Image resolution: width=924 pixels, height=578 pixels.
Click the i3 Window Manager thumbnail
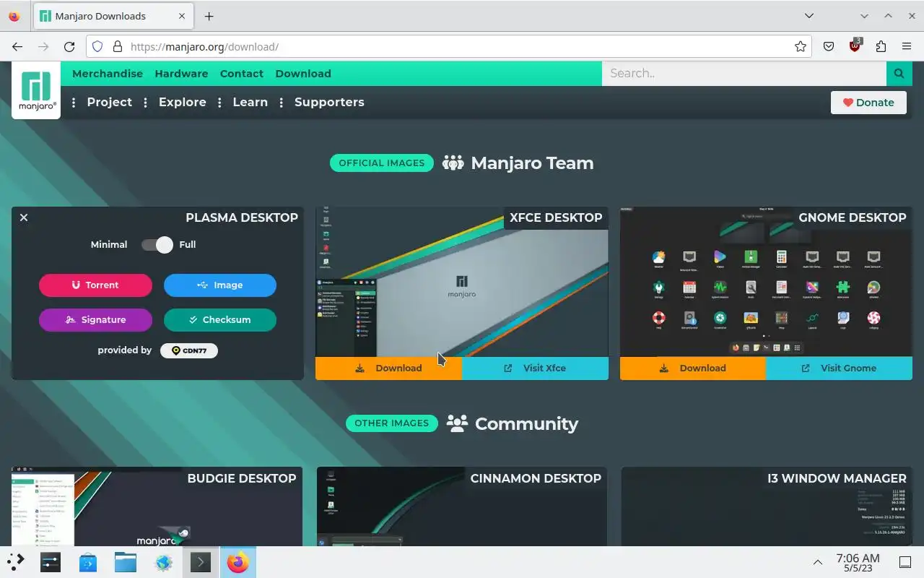pyautogui.click(x=767, y=506)
